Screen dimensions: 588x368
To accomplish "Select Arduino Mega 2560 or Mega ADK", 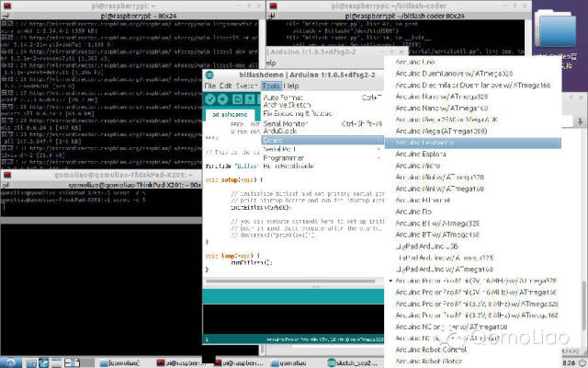I will coord(473,120).
